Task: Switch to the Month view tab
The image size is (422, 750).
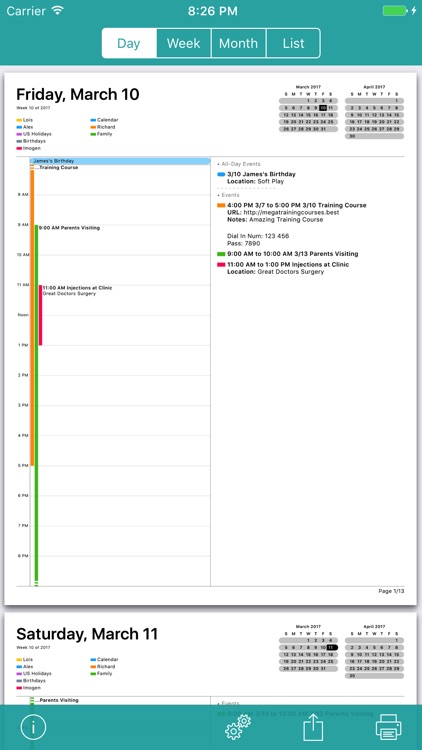Action: (238, 43)
